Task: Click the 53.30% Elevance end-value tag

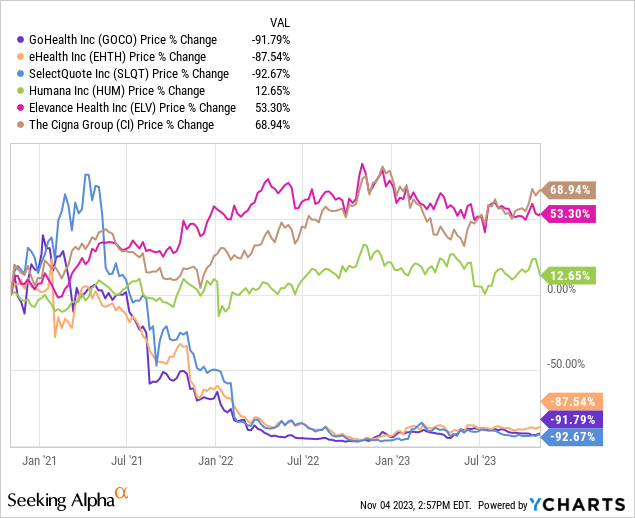Action: pos(571,212)
